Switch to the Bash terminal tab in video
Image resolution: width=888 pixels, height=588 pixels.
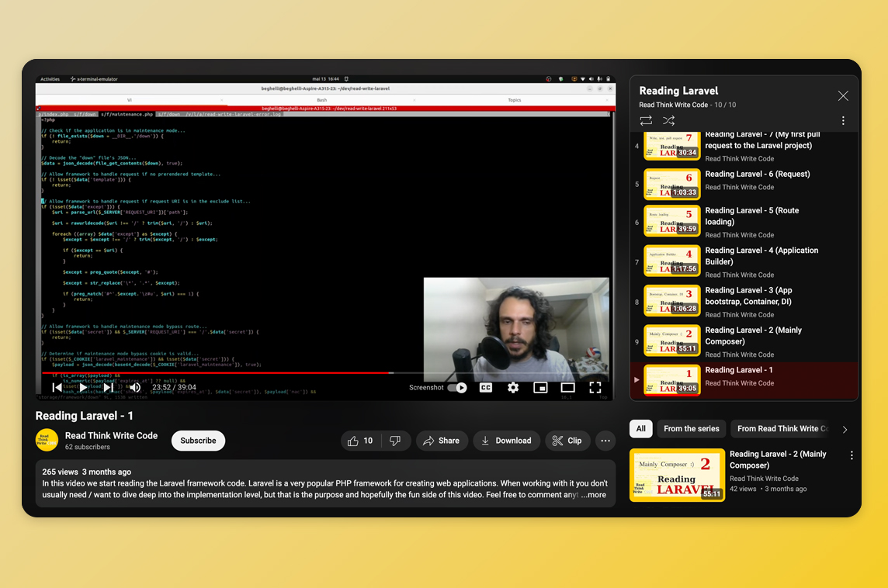pyautogui.click(x=321, y=100)
